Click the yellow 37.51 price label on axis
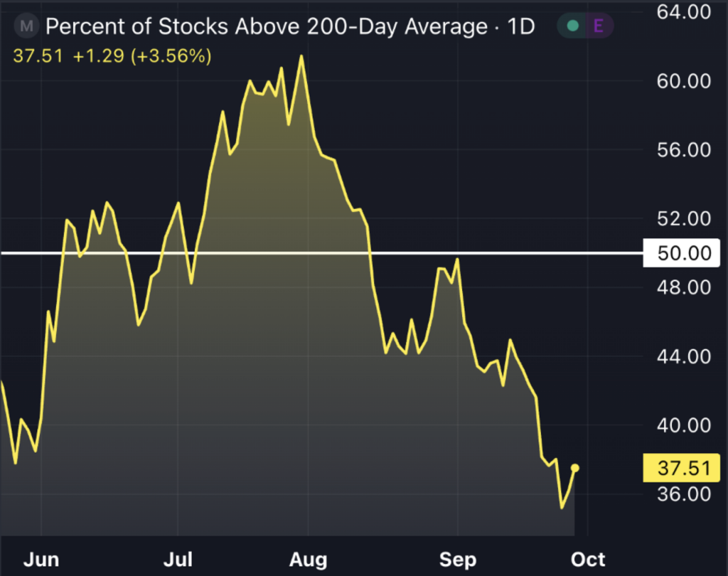The width and height of the screenshot is (728, 576). (682, 468)
